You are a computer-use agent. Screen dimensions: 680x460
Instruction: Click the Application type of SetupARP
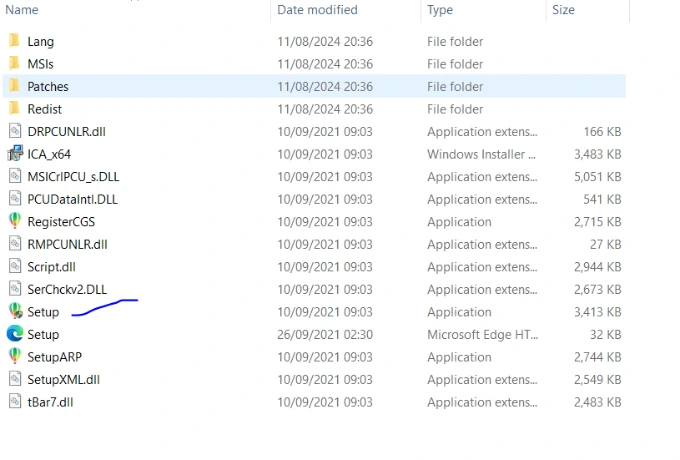point(459,357)
